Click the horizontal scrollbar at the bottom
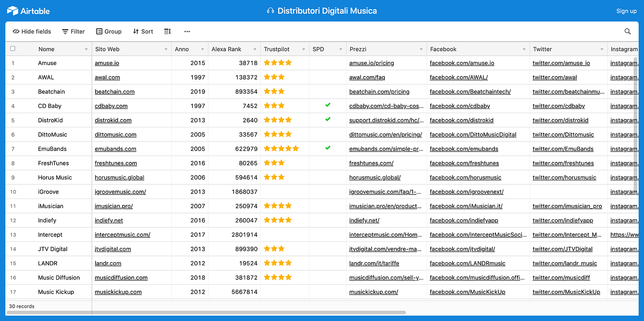Screen dimensions: 644x321 (x=206, y=313)
